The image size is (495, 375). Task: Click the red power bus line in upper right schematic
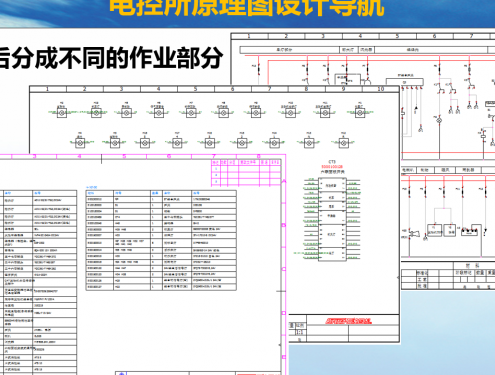[x=370, y=56]
